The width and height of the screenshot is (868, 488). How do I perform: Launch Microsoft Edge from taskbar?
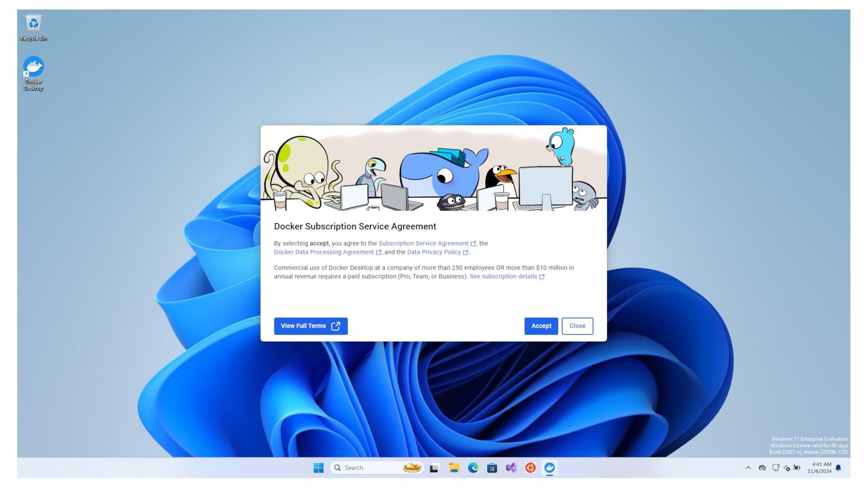click(x=473, y=468)
